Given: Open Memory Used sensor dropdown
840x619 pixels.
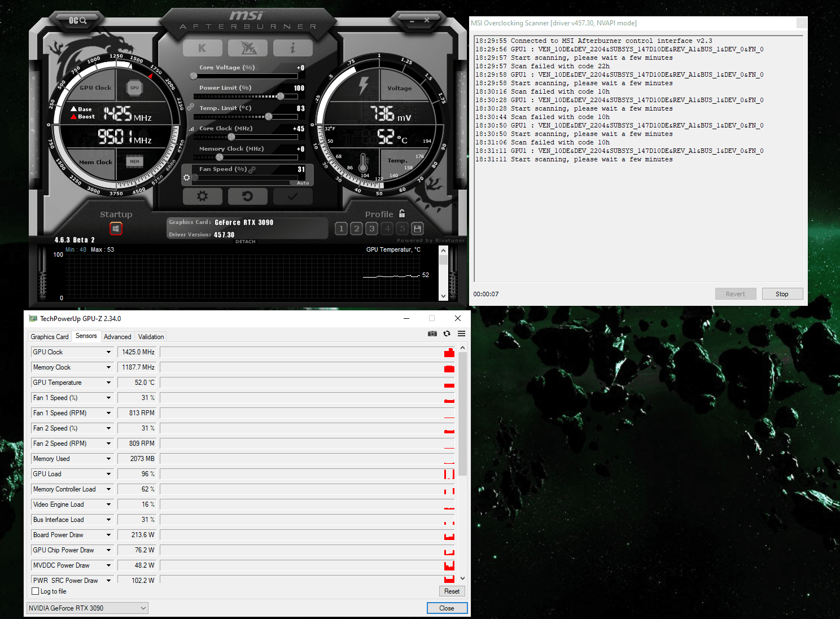Looking at the screenshot, I should pyautogui.click(x=109, y=459).
